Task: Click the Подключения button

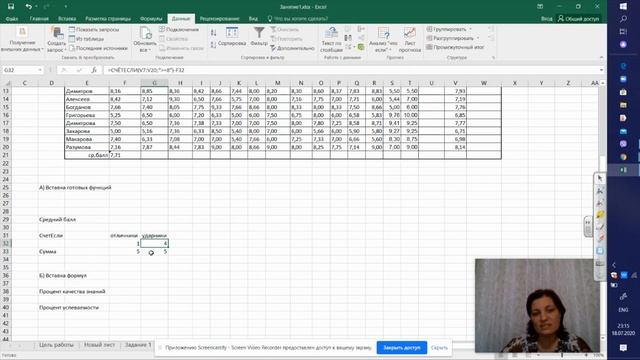Action: click(179, 29)
